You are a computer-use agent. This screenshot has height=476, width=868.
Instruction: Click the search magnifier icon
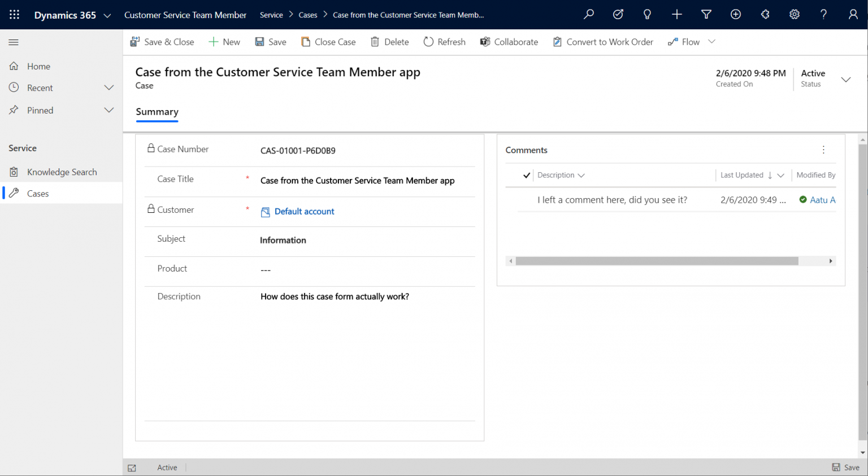(x=589, y=15)
